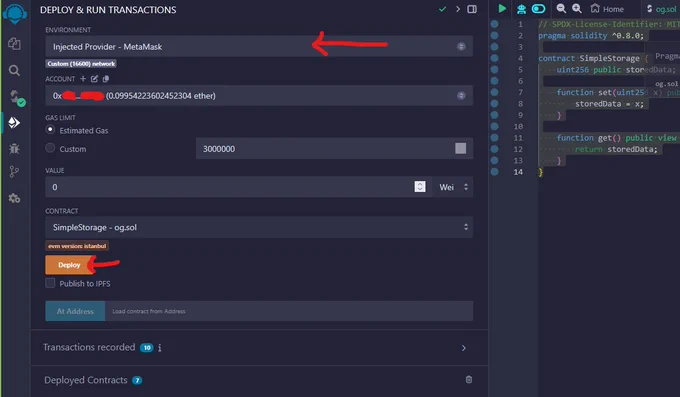Switch to the Home tab
This screenshot has width=680, height=397.
[607, 9]
